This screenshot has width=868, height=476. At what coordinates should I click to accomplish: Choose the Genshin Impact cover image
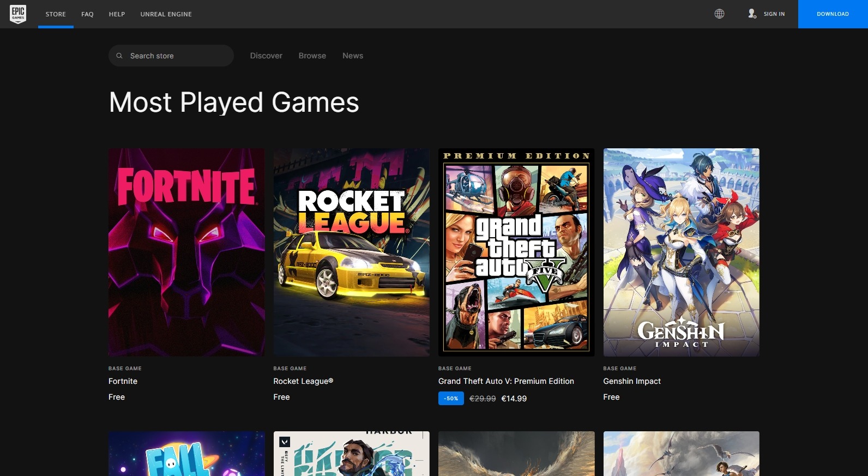point(681,252)
